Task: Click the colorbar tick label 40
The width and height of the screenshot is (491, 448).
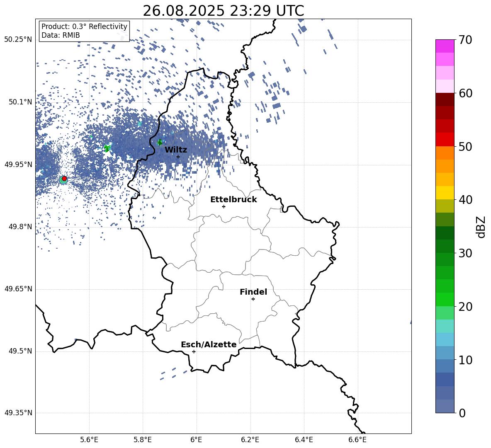Action: pyautogui.click(x=465, y=200)
